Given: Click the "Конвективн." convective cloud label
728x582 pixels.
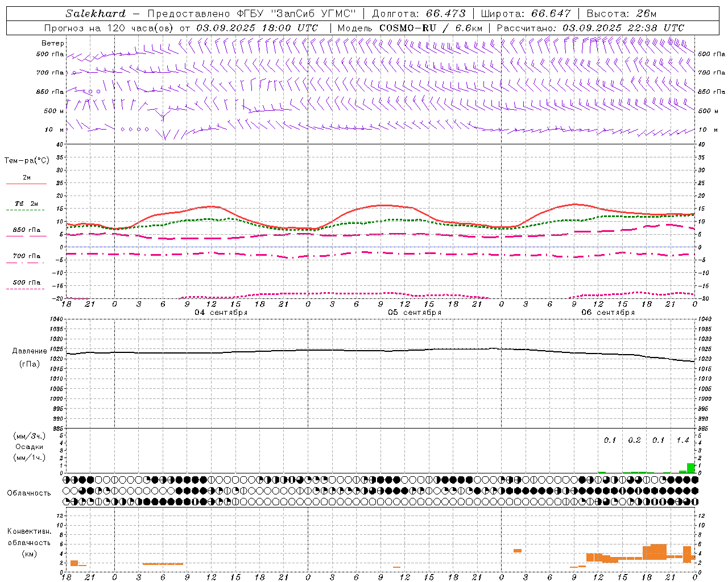Looking at the screenshot, I should click(x=29, y=531).
